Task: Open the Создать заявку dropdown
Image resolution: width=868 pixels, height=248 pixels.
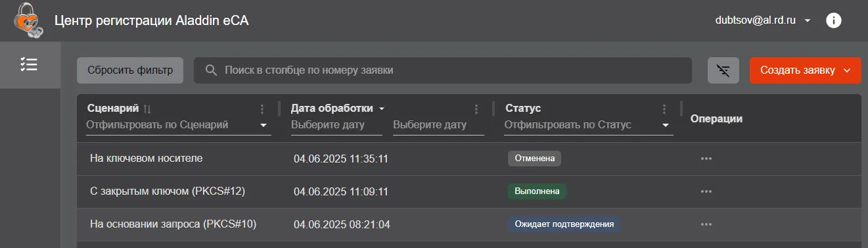Action: [847, 70]
